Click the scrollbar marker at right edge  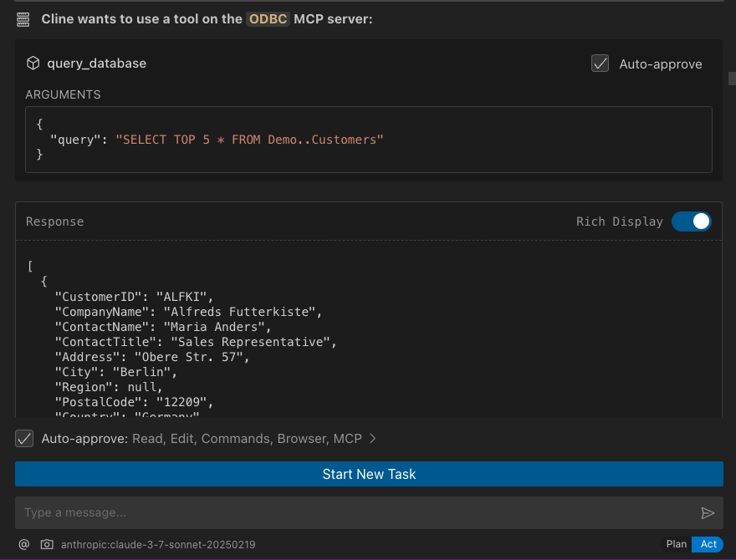pyautogui.click(x=732, y=79)
